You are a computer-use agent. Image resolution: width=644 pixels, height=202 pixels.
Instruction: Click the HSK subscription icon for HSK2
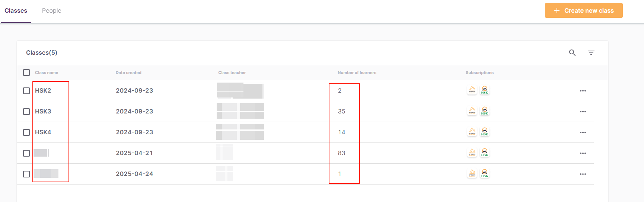[x=484, y=90]
